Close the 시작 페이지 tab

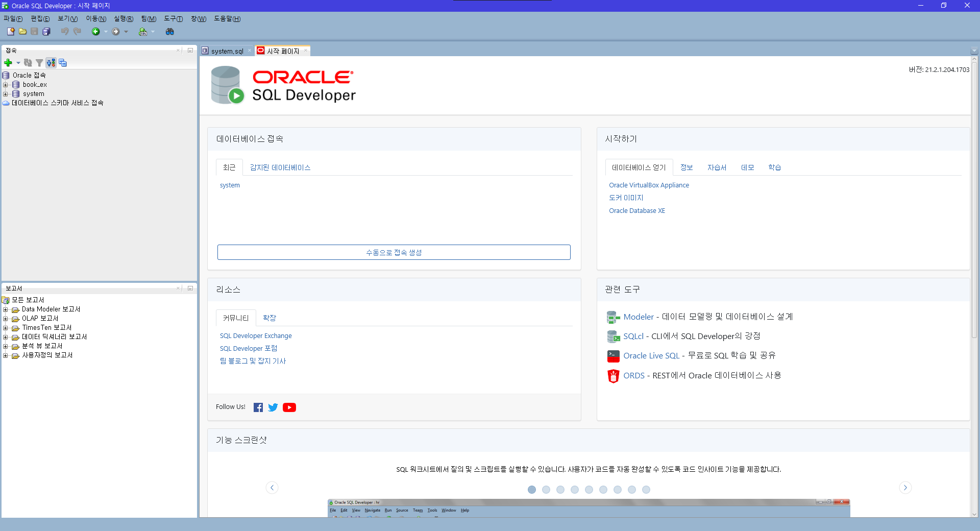click(x=306, y=50)
